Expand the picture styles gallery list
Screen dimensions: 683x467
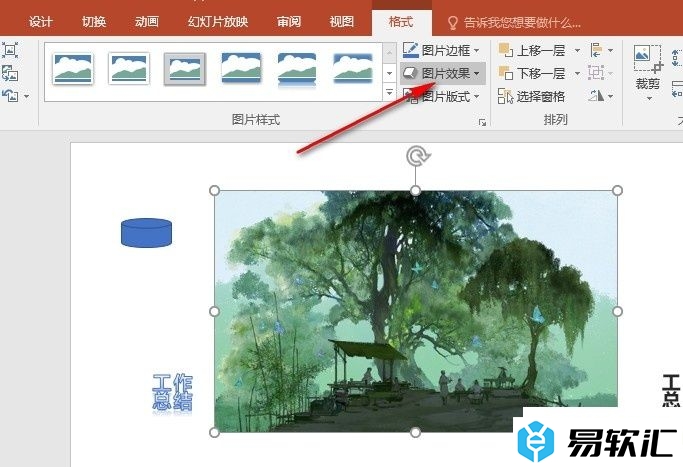(389, 95)
